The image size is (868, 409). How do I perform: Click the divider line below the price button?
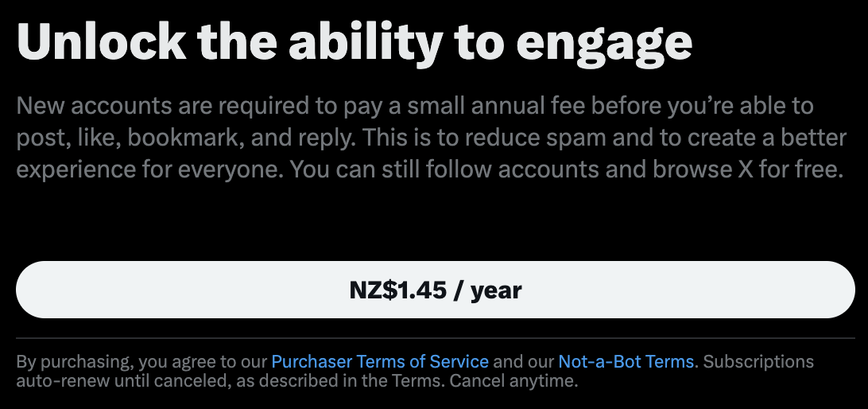435,338
